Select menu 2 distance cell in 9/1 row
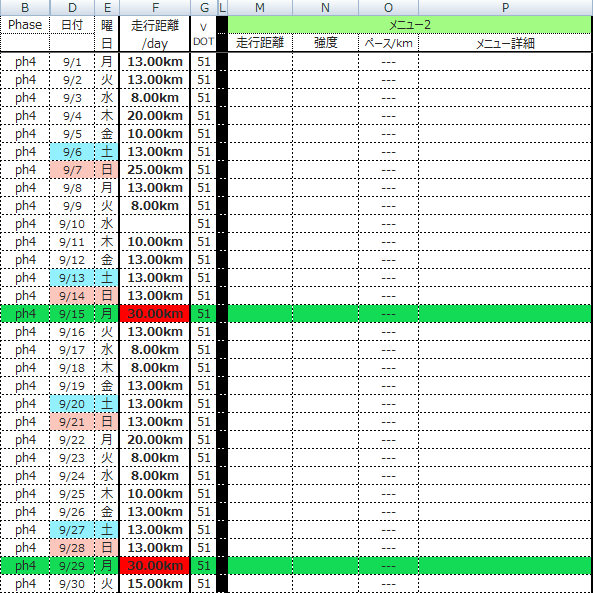Viewport: 593px width, 593px height. click(260, 62)
